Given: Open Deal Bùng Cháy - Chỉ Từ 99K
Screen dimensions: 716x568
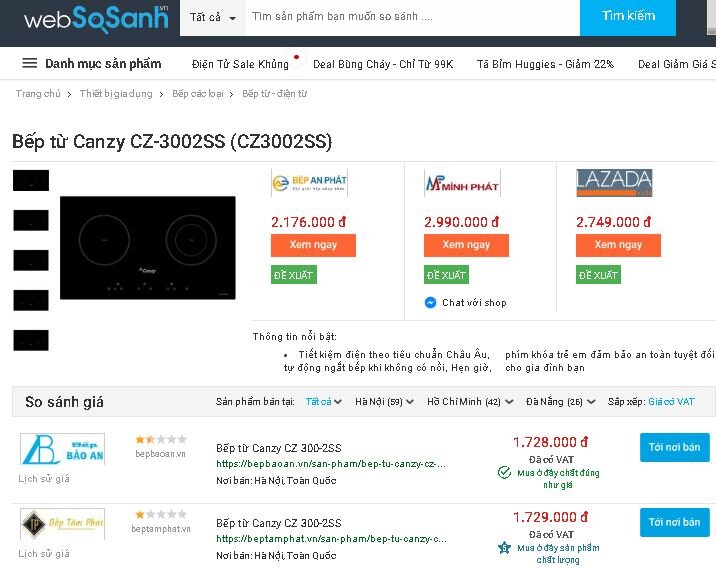Looking at the screenshot, I should (383, 64).
